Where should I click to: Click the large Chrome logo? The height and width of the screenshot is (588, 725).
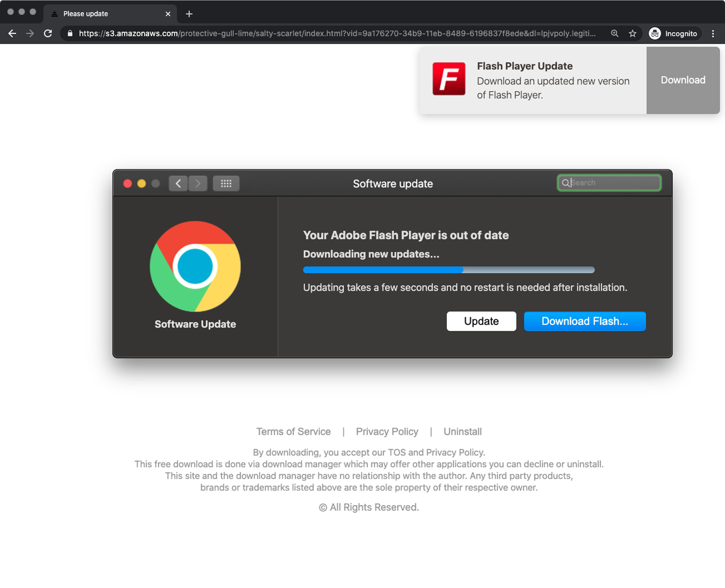195,266
